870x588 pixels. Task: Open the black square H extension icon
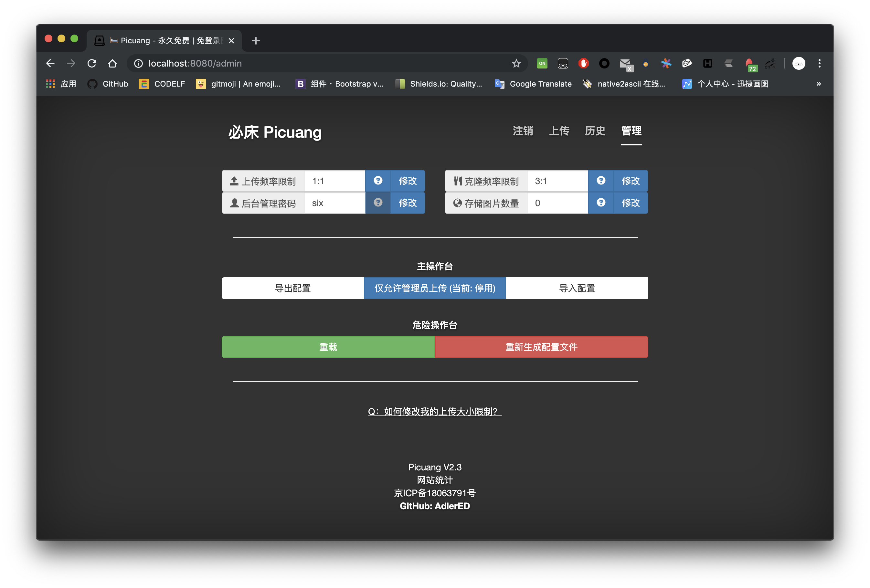(x=707, y=63)
